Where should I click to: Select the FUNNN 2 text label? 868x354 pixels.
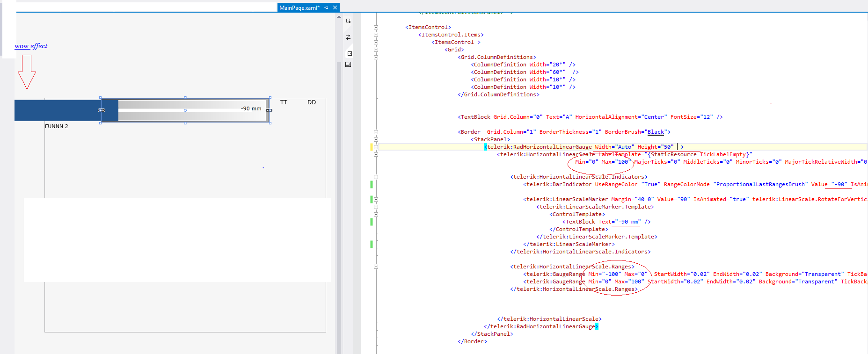[x=57, y=126]
